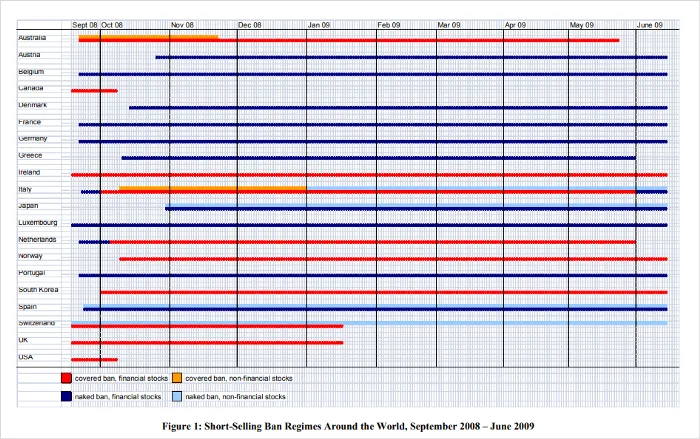Click the orange covered ban non-financial swatch
The width and height of the screenshot is (700, 439).
177,378
